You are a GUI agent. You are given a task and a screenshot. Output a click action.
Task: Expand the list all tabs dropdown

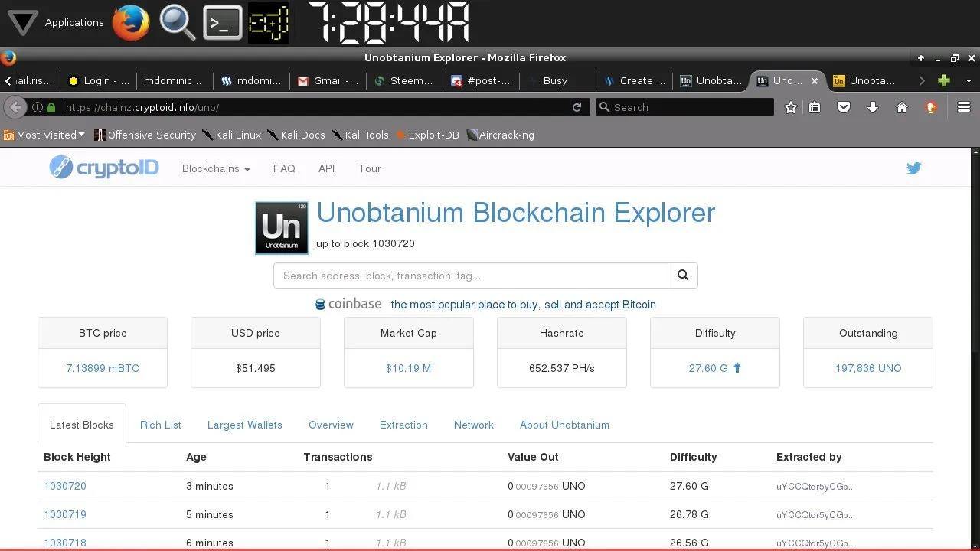(969, 80)
